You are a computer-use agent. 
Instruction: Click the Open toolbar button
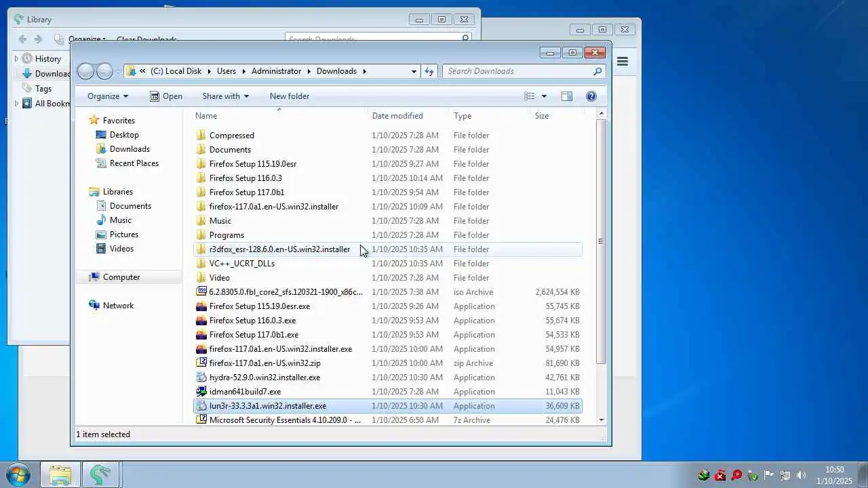pyautogui.click(x=166, y=96)
